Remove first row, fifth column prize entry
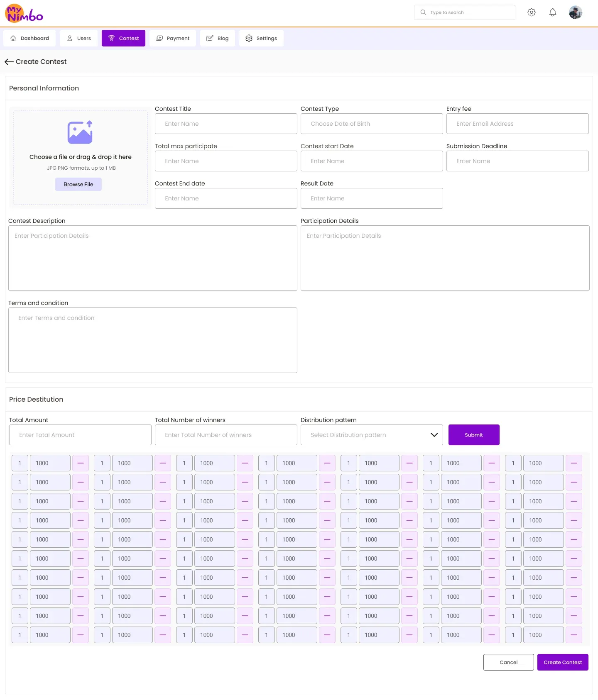This screenshot has height=700, width=598. (x=409, y=463)
